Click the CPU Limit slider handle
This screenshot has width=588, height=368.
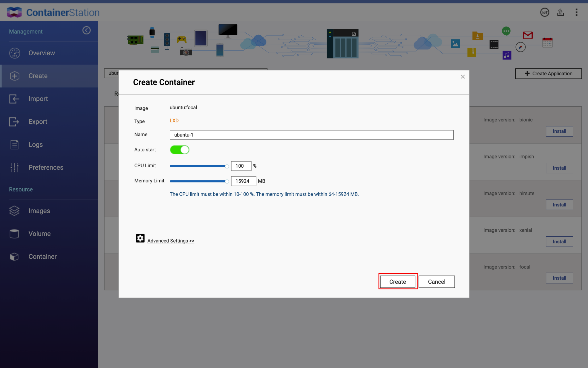227,166
